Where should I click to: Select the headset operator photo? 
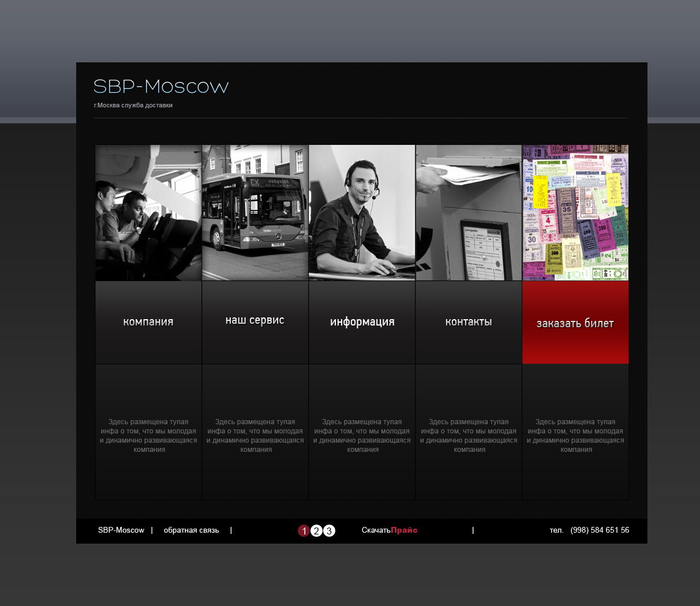[362, 212]
